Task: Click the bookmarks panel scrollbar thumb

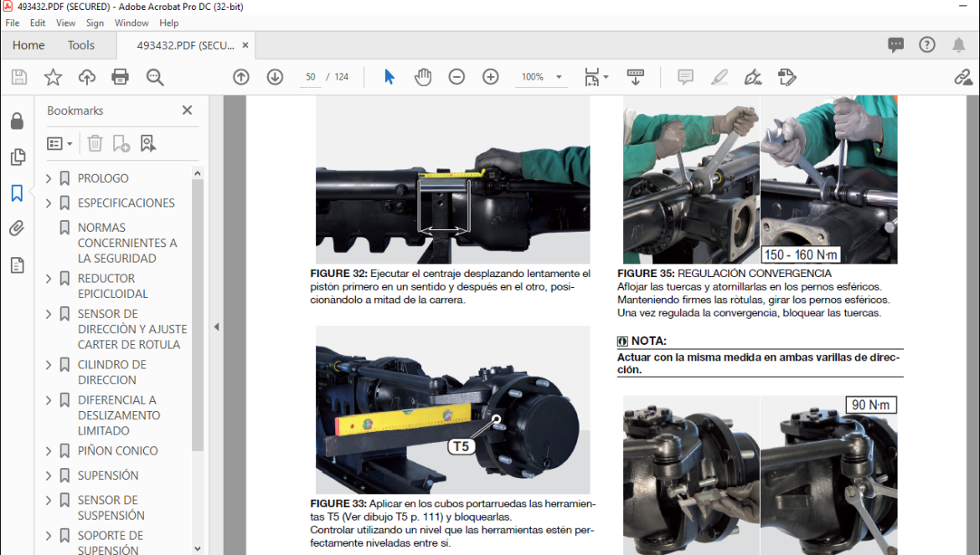Action: click(x=198, y=316)
